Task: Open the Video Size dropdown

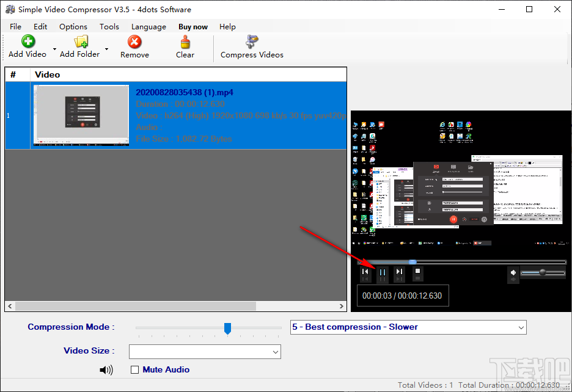Action: click(276, 351)
